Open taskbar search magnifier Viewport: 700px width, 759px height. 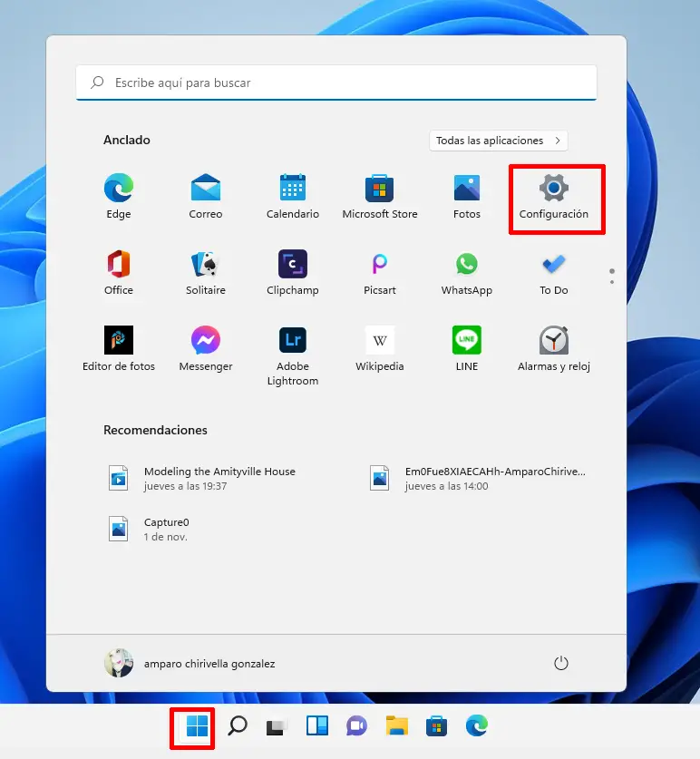coord(238,726)
